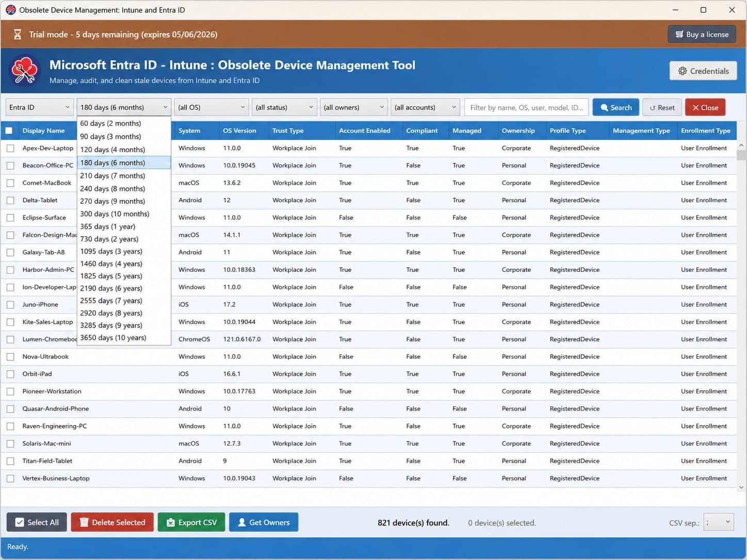Viewport: 747px width, 560px height.
Task: Run the device Search
Action: click(616, 107)
